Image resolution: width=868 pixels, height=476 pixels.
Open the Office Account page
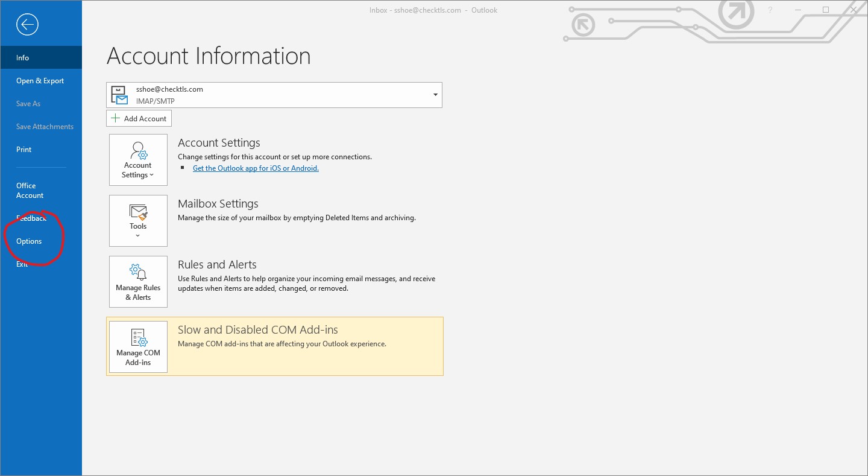point(41,190)
